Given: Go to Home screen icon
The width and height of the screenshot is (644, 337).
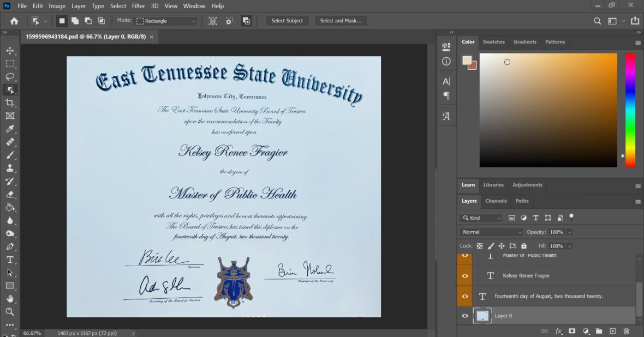Looking at the screenshot, I should (14, 21).
